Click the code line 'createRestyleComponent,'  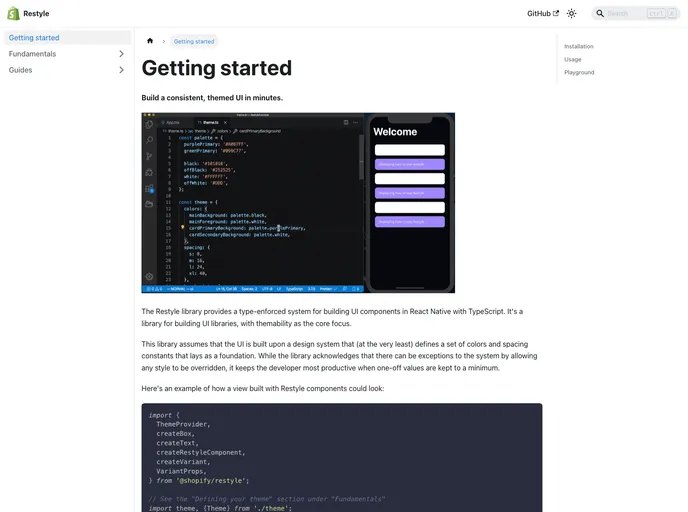(x=201, y=452)
